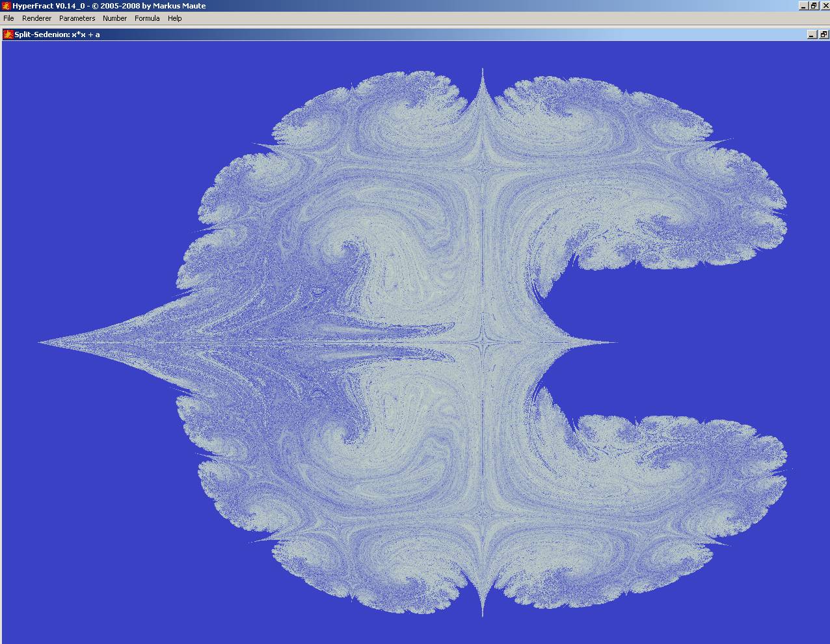This screenshot has width=830, height=644.
Task: Open the Help menu
Action: (174, 18)
